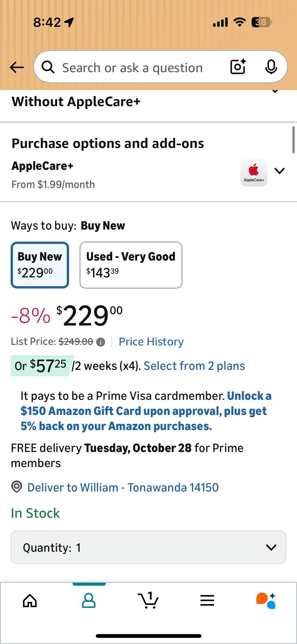Viewport: 297px width, 644px height.
Task: Tap Deliver to William - Tonawanda address
Action: (x=123, y=487)
